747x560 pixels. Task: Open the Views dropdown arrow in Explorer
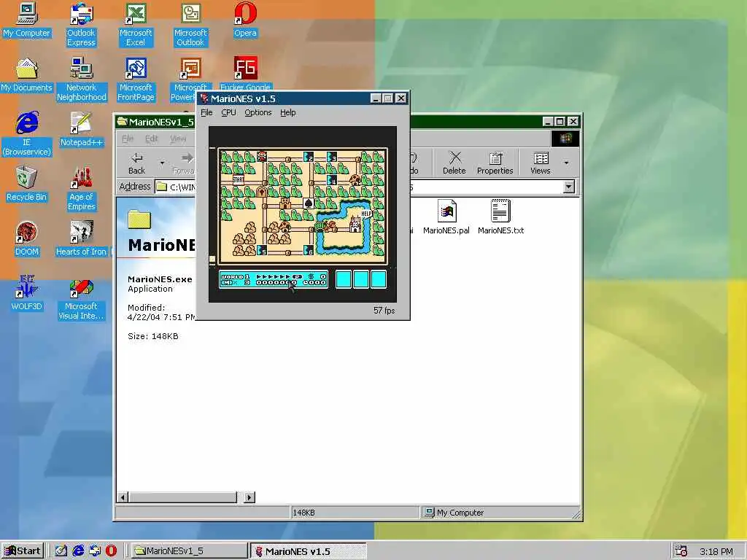(566, 163)
